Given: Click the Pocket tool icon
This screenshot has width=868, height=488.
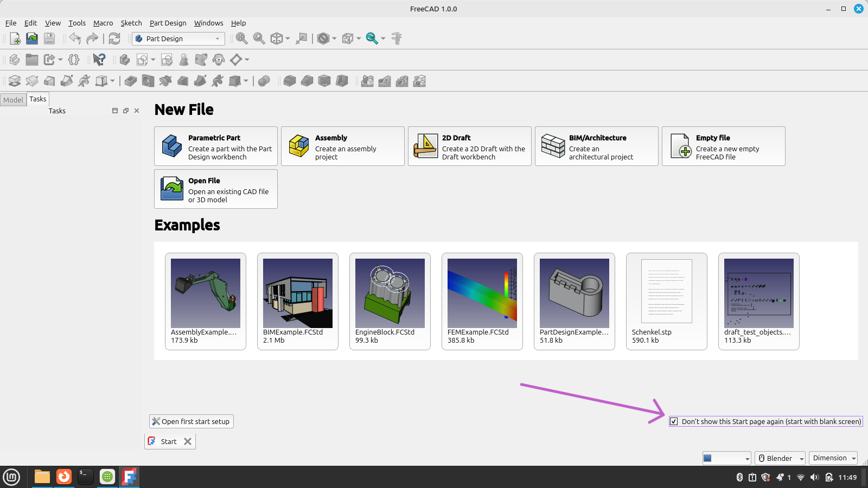Looking at the screenshot, I should pos(130,81).
